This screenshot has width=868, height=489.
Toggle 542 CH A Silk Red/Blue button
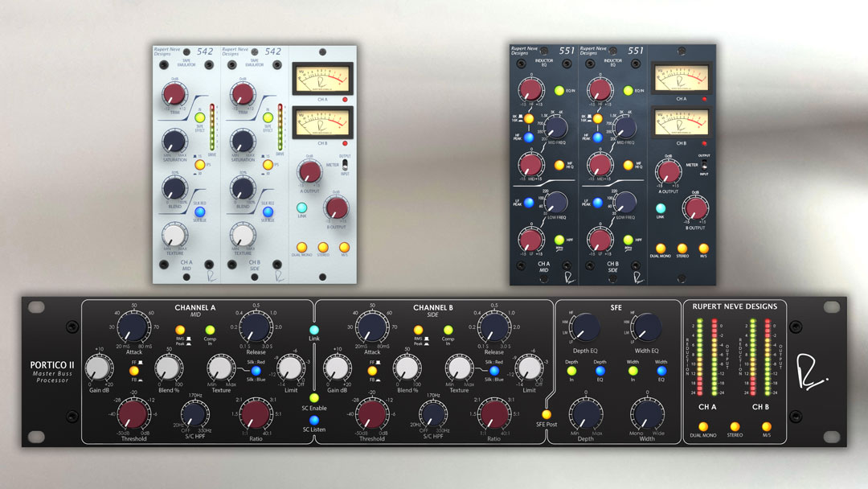pos(200,212)
